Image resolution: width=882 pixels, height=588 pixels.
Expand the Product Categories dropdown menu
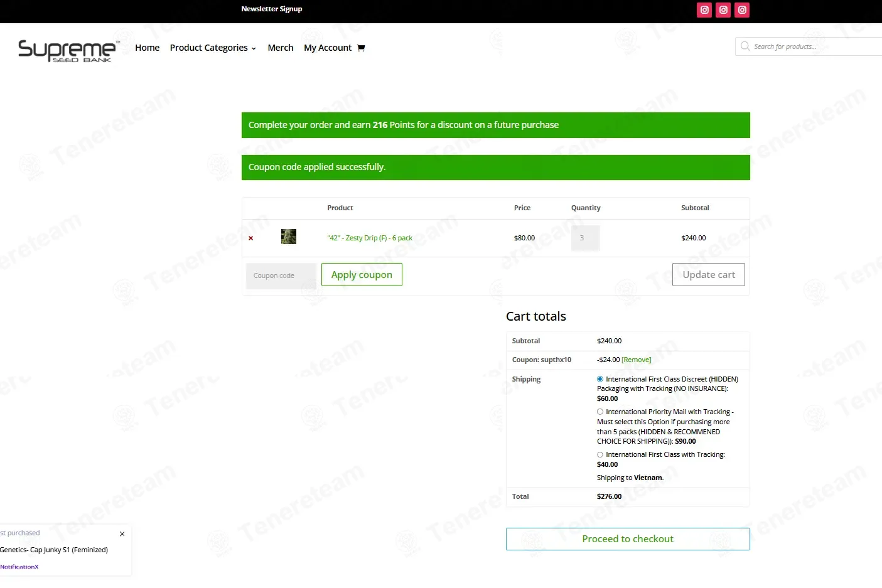click(x=213, y=48)
